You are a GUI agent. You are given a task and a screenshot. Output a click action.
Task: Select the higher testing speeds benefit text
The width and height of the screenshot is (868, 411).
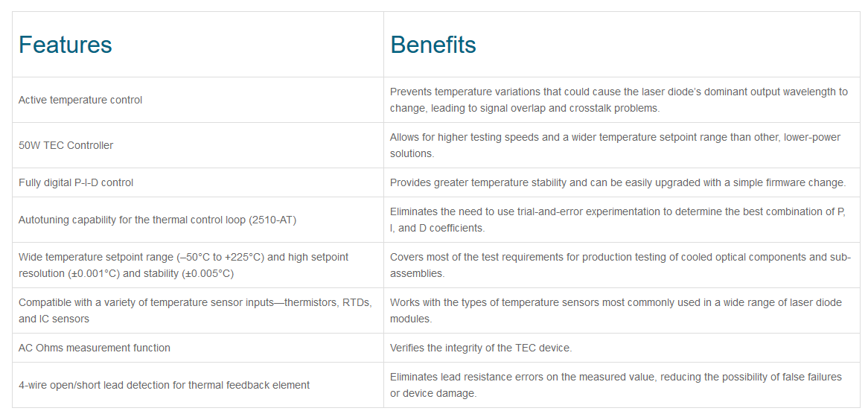click(615, 146)
